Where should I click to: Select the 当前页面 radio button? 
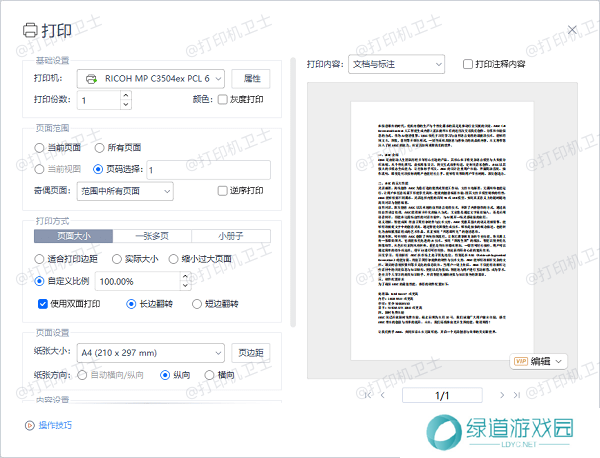click(39, 148)
